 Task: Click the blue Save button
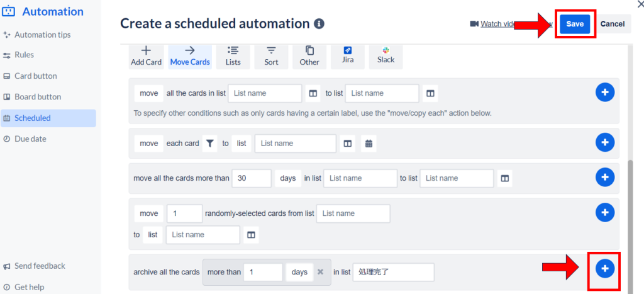click(x=575, y=24)
